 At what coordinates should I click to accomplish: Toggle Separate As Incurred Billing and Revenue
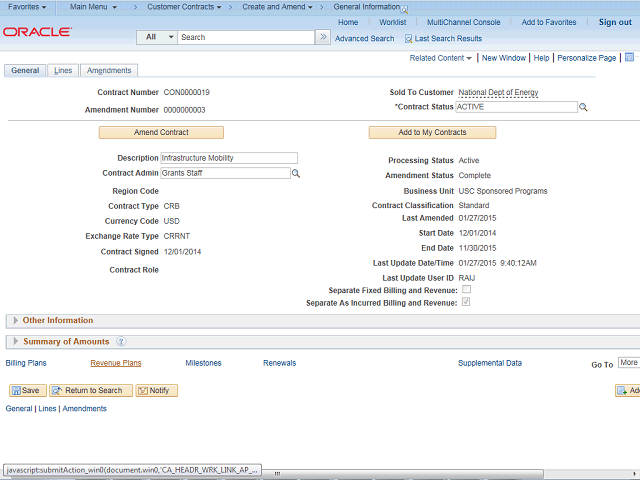pyautogui.click(x=466, y=302)
